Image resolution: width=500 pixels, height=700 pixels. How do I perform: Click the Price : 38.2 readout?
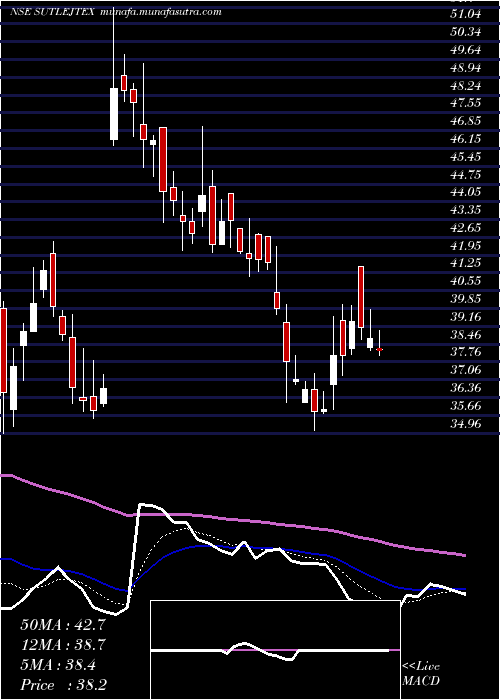click(63, 685)
